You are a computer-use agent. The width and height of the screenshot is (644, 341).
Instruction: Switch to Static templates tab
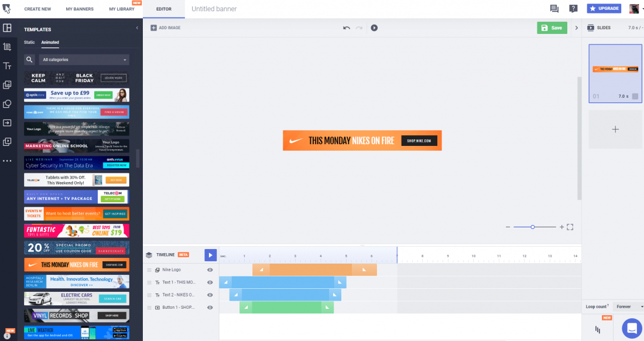coord(29,42)
